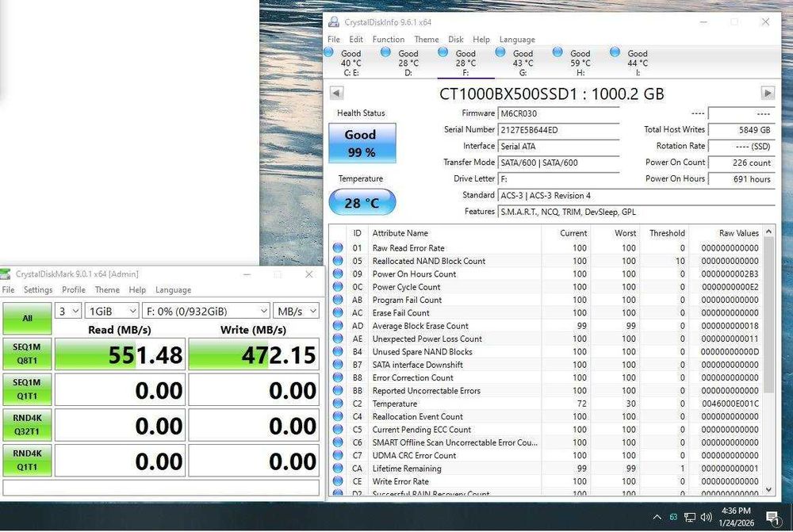
Task: Open the File menu in CrystalDiskInfo
Action: [334, 39]
